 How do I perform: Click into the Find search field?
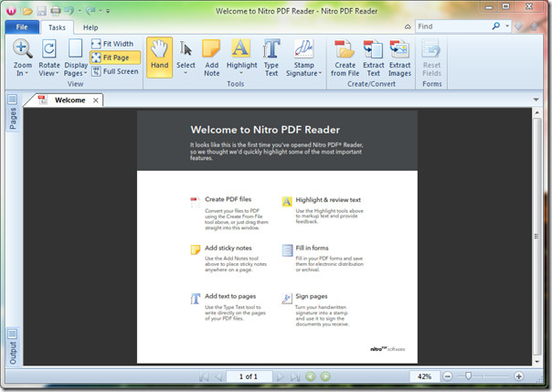pos(453,26)
